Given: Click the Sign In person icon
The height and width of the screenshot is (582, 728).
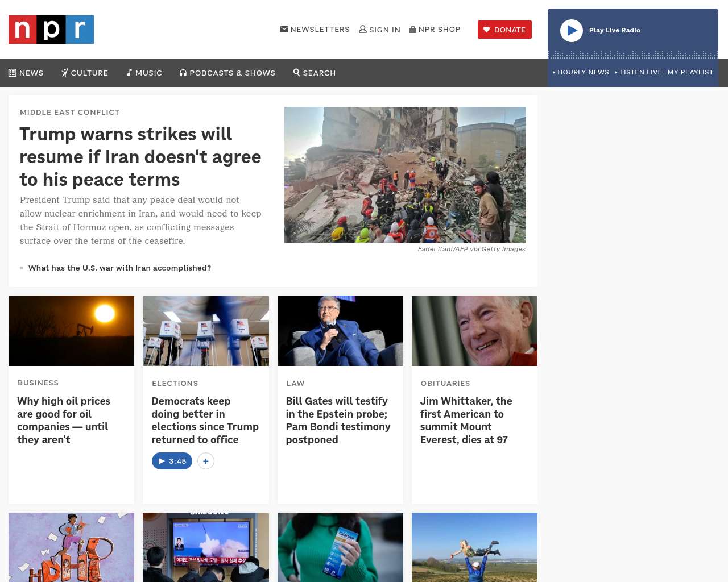Looking at the screenshot, I should point(362,30).
